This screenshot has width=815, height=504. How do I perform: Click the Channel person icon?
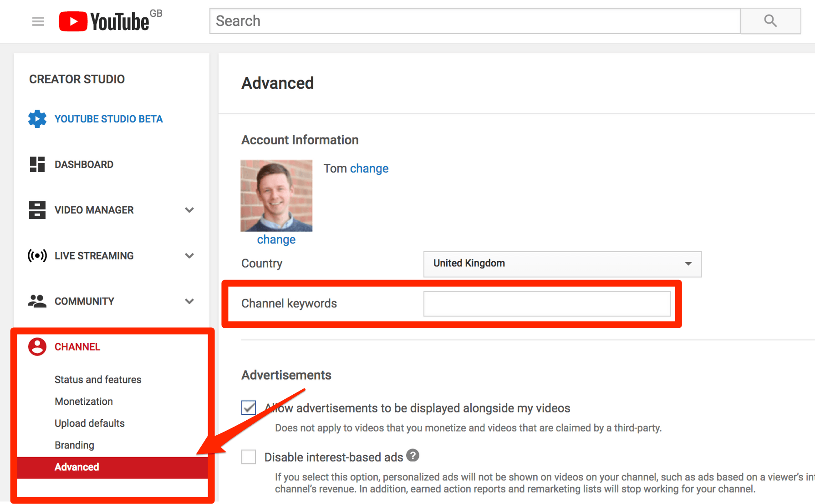(x=37, y=346)
